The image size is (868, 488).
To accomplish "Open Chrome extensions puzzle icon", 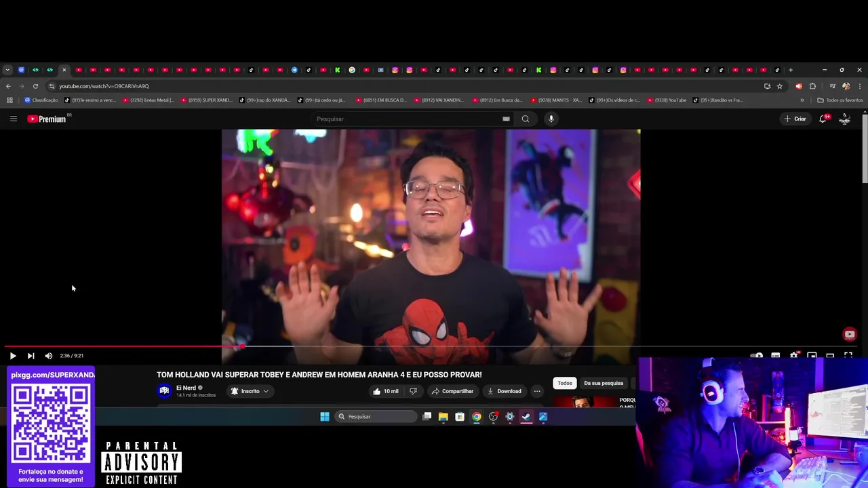I will (812, 86).
